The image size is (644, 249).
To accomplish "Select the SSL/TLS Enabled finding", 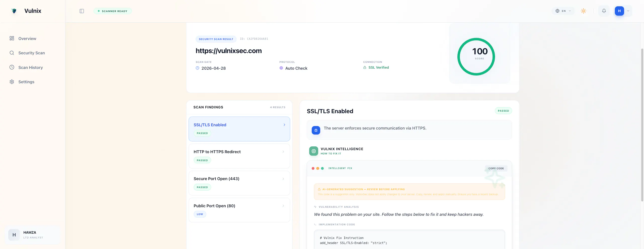I will (239, 129).
